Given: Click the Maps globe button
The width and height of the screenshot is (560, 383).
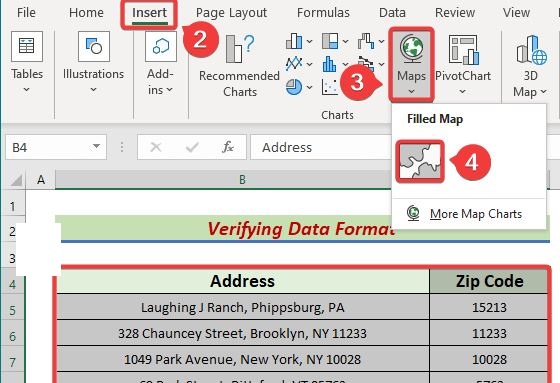Looking at the screenshot, I should [411, 49].
